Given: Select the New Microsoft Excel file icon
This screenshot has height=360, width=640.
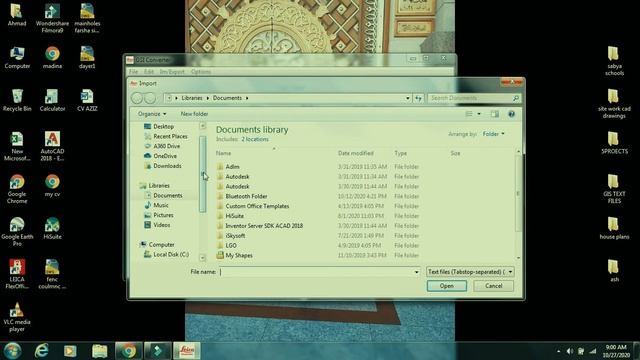Looking at the screenshot, I should pyautogui.click(x=17, y=146).
